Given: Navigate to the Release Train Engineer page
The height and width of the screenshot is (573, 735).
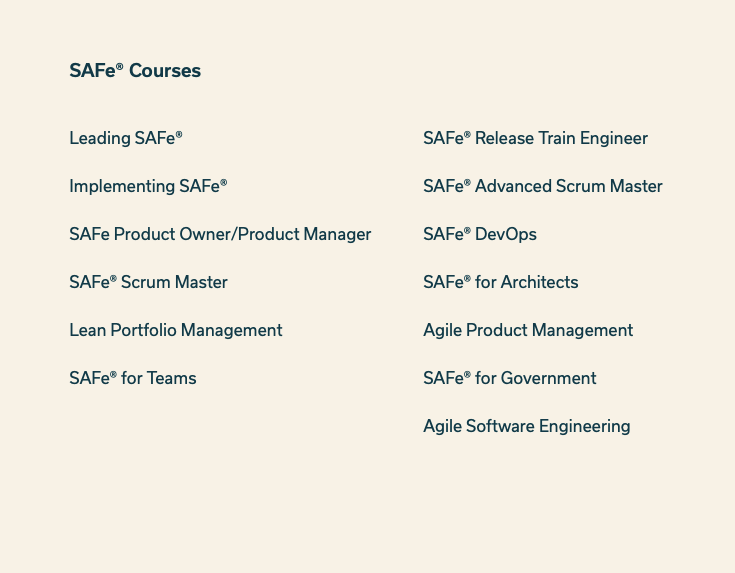Looking at the screenshot, I should 535,138.
